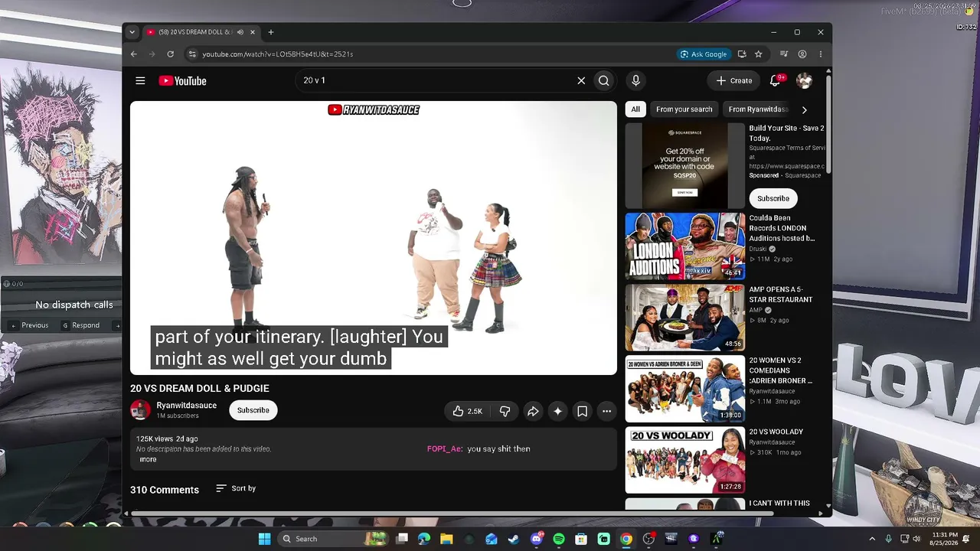
Task: Open Chrome media controls
Action: tap(783, 54)
